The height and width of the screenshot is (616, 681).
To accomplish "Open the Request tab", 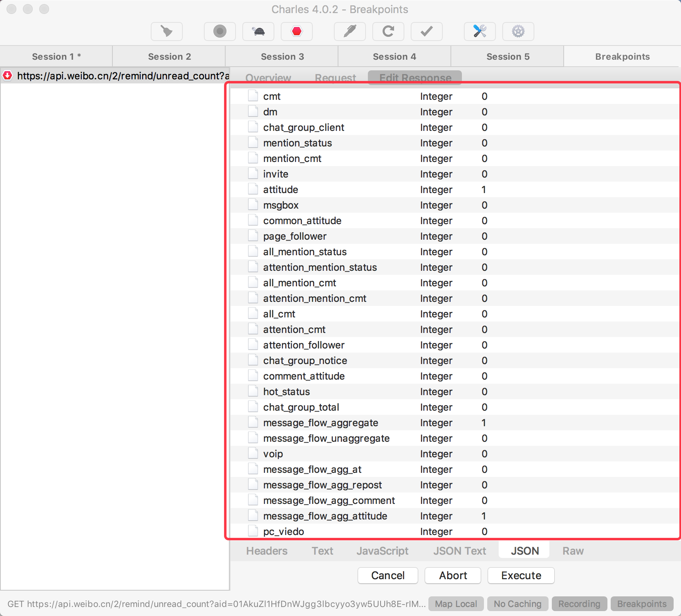I will [x=335, y=78].
